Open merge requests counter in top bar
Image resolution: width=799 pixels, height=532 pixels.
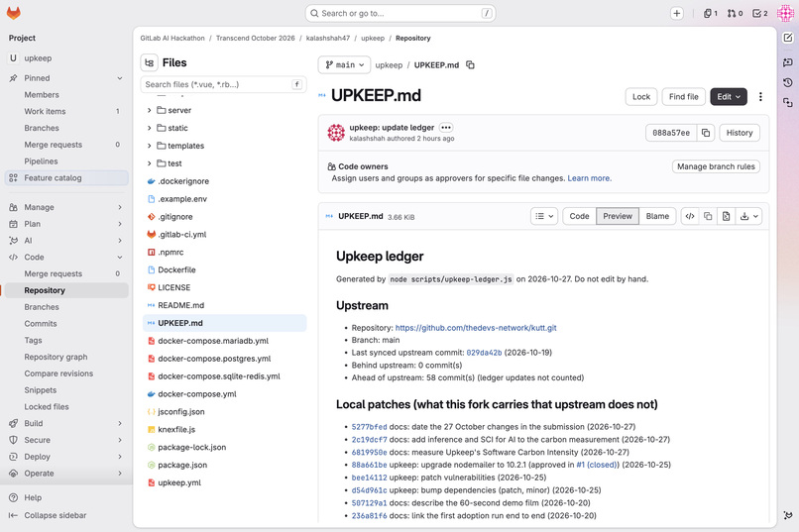[x=735, y=13]
